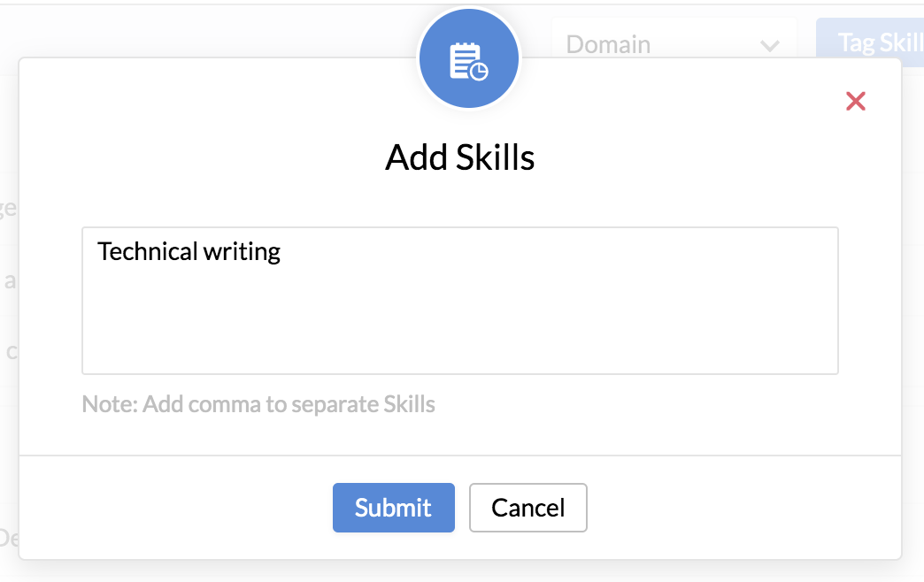Click the dimmed background above the dialog
This screenshot has width=924, height=582.
click(206, 29)
